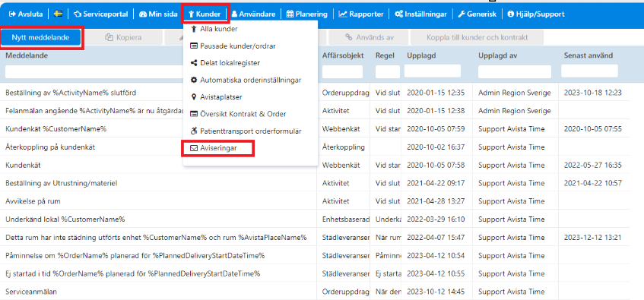Image resolution: width=644 pixels, height=300 pixels.
Task: Open the Planering menu
Action: [307, 14]
